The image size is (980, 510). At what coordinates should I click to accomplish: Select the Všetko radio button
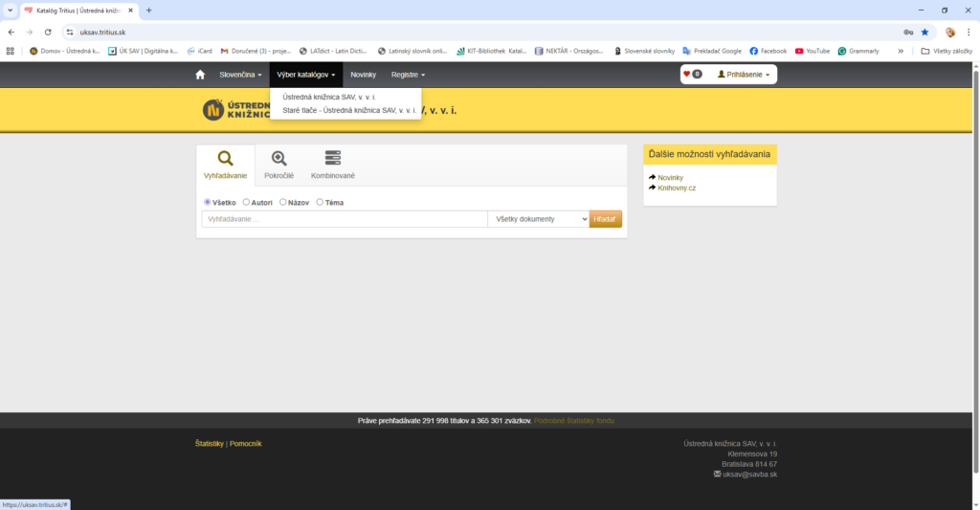pos(208,202)
